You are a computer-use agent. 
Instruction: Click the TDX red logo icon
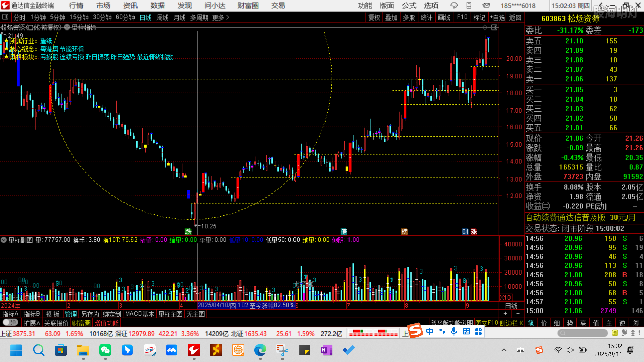point(5,5)
